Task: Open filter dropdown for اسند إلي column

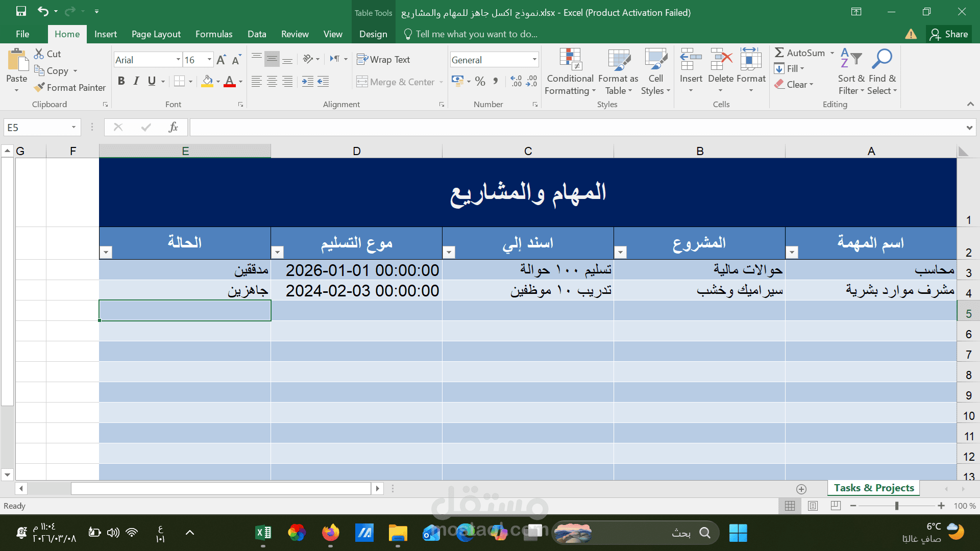Action: (449, 252)
